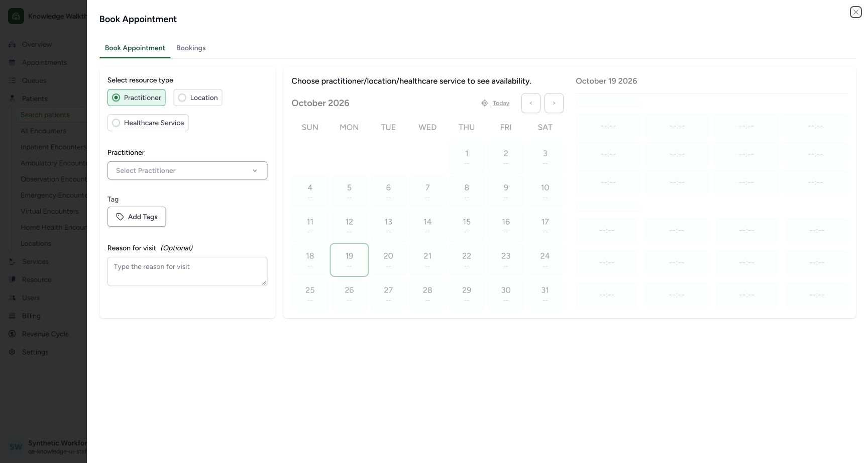Image resolution: width=868 pixels, height=463 pixels.
Task: Select October 15 calendar day
Action: (x=467, y=226)
